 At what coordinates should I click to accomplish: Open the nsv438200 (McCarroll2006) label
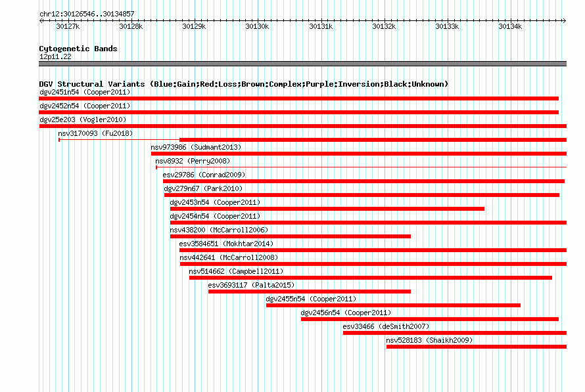coord(219,230)
